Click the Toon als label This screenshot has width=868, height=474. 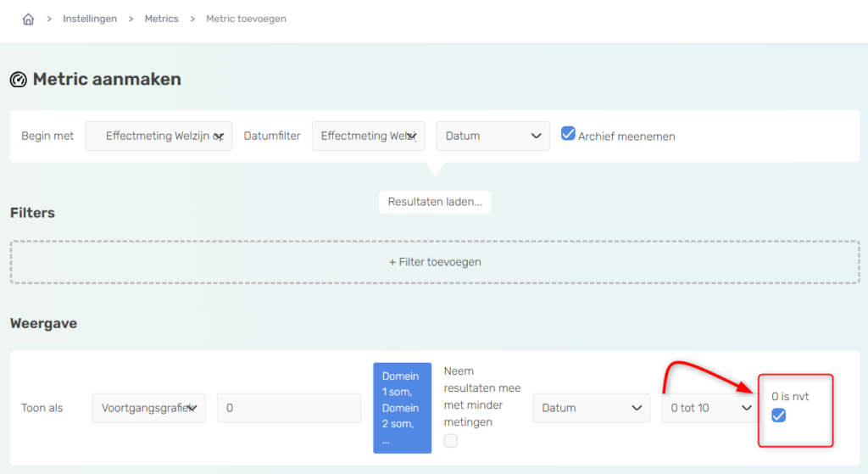(42, 408)
